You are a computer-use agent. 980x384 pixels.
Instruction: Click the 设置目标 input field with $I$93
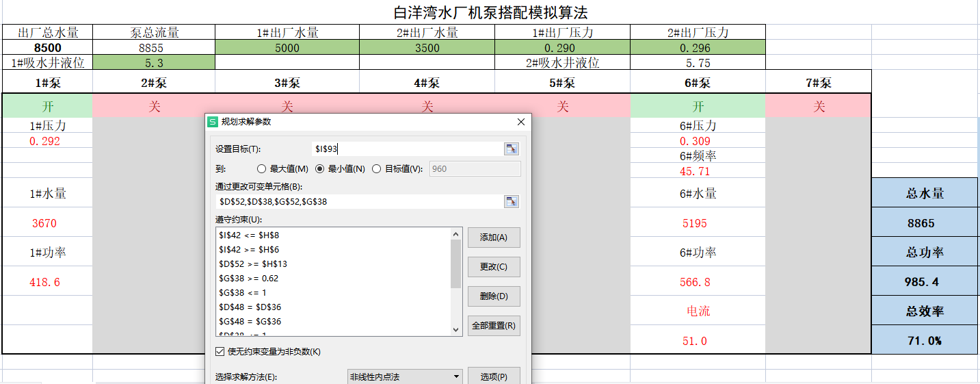point(407,149)
